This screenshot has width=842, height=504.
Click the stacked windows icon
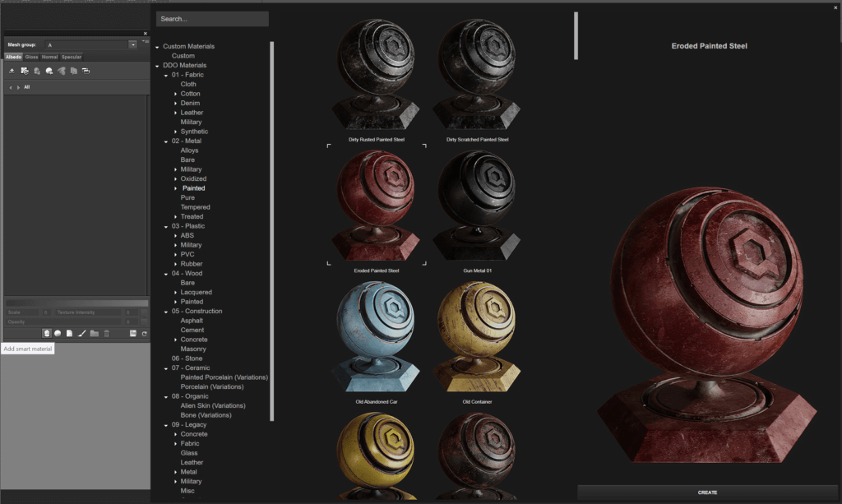pos(86,71)
